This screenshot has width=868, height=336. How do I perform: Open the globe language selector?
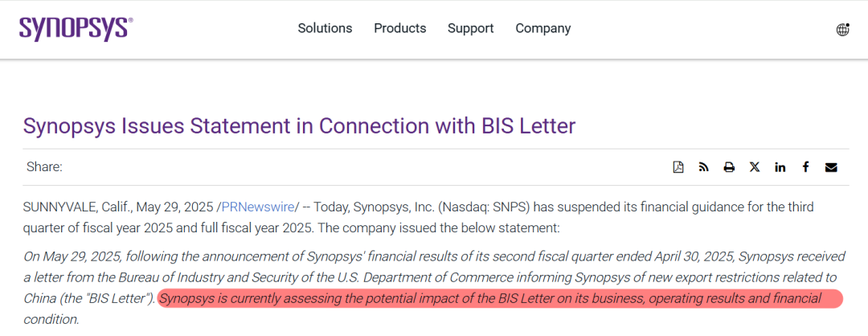tap(842, 29)
